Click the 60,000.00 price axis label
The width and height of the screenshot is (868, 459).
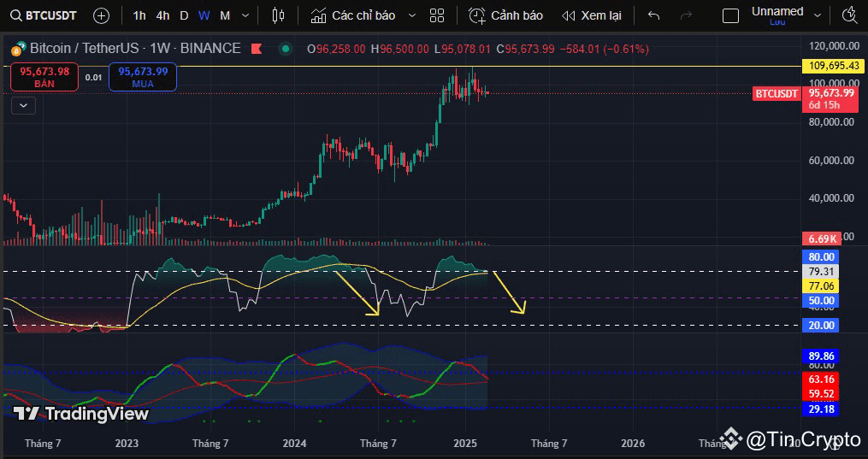tap(831, 161)
